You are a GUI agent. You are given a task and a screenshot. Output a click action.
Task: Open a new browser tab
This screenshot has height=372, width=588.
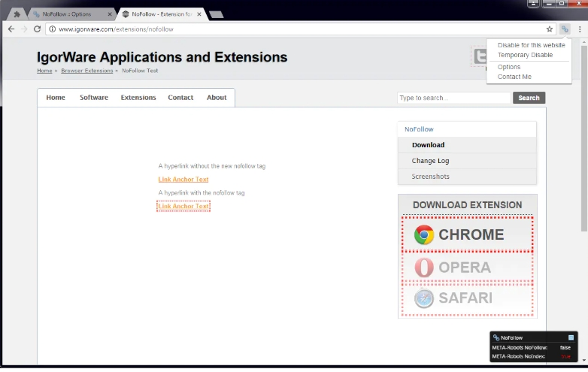click(217, 14)
